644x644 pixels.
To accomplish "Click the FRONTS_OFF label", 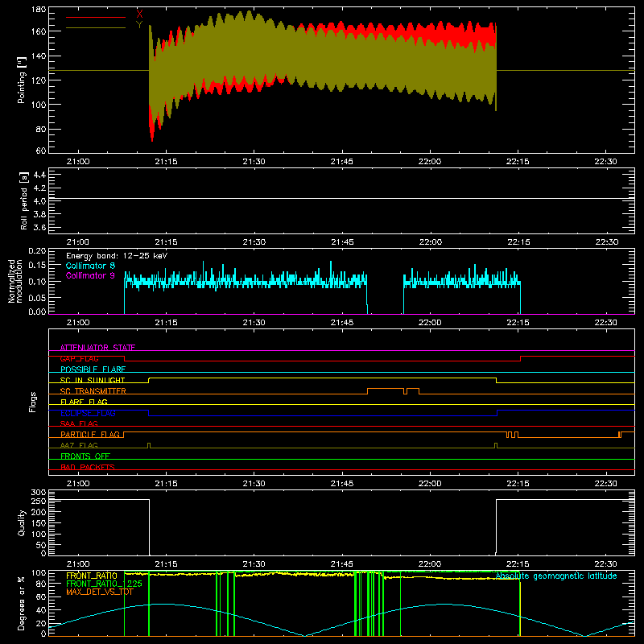I will pos(85,456).
